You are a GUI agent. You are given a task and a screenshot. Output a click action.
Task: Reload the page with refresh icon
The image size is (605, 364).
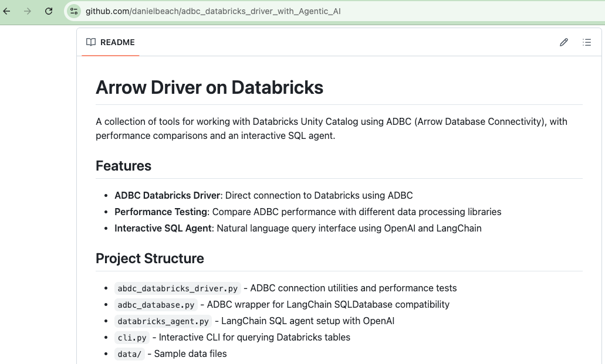tap(49, 11)
